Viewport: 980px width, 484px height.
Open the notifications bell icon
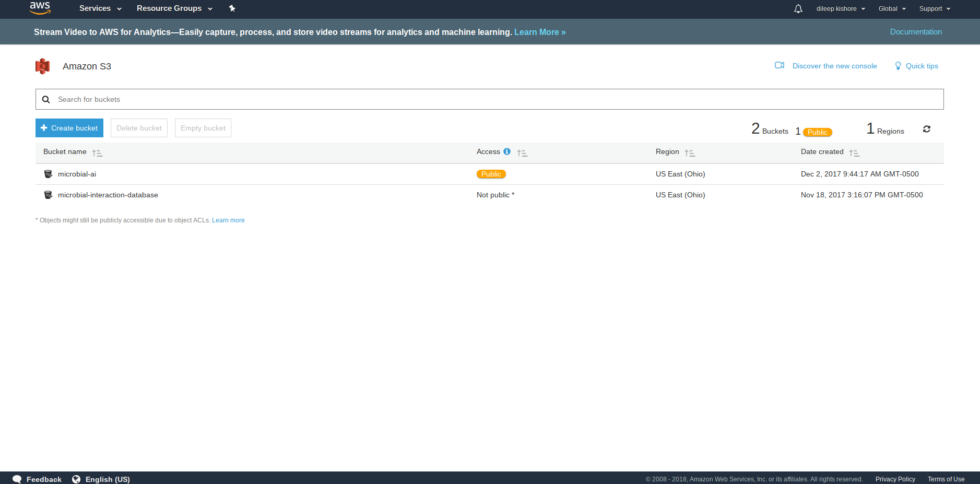798,9
